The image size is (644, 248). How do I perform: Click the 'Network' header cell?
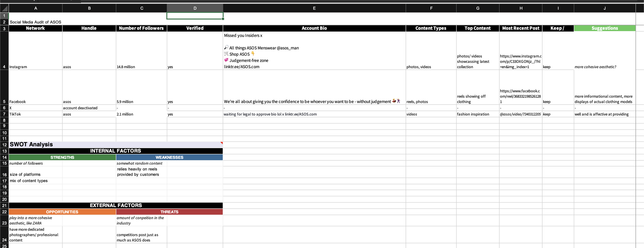[x=36, y=28]
